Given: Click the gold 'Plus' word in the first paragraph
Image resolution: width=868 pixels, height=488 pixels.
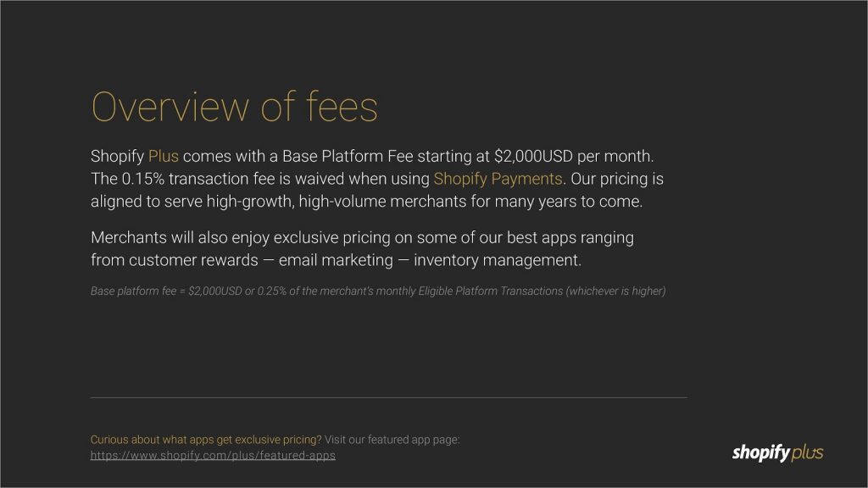Looking at the screenshot, I should (164, 157).
